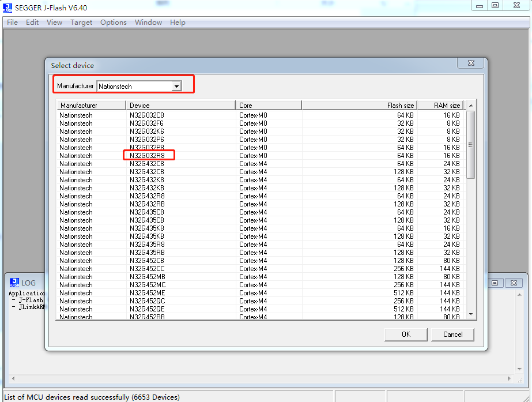Select device N32G435RB
Image resolution: width=532 pixels, height=402 pixels.
tap(261, 253)
